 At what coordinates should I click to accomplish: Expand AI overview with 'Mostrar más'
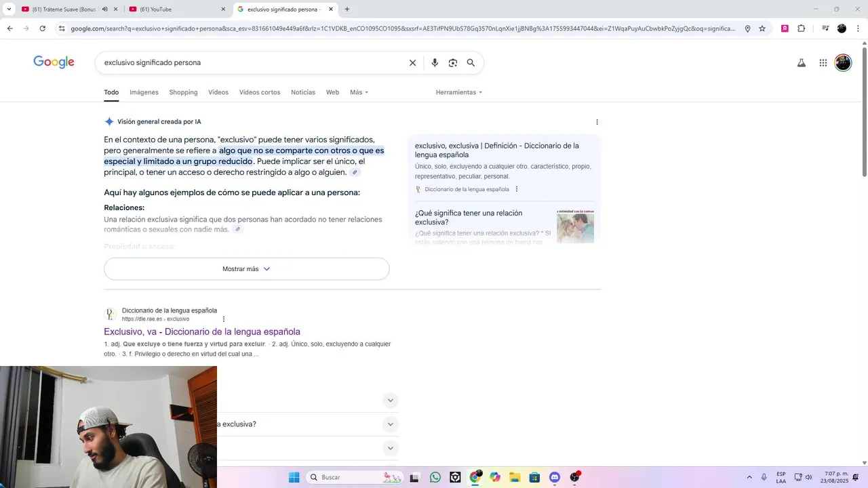(247, 269)
